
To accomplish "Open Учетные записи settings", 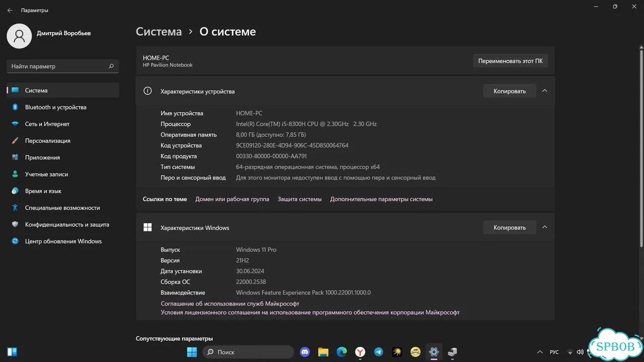I will tap(63, 174).
